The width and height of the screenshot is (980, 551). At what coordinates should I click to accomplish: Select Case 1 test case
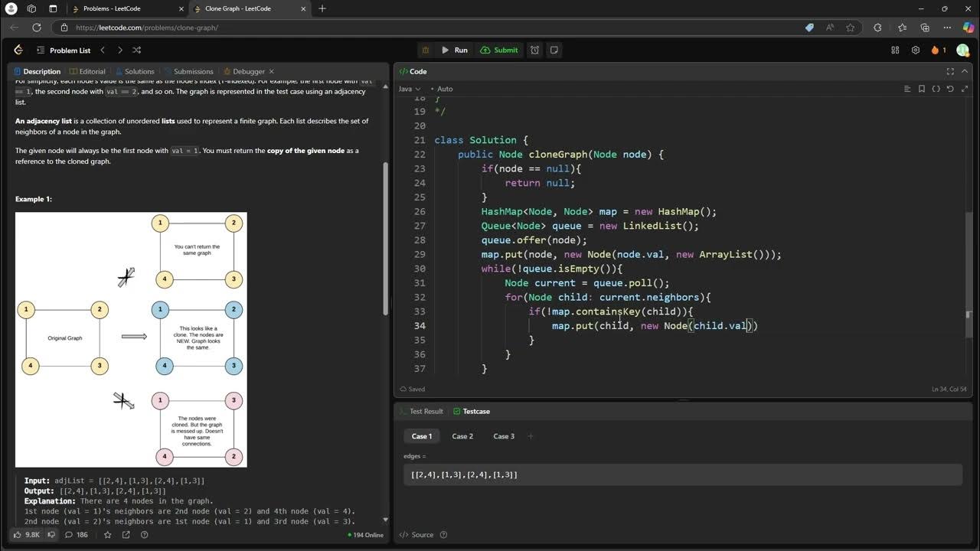[422, 436]
